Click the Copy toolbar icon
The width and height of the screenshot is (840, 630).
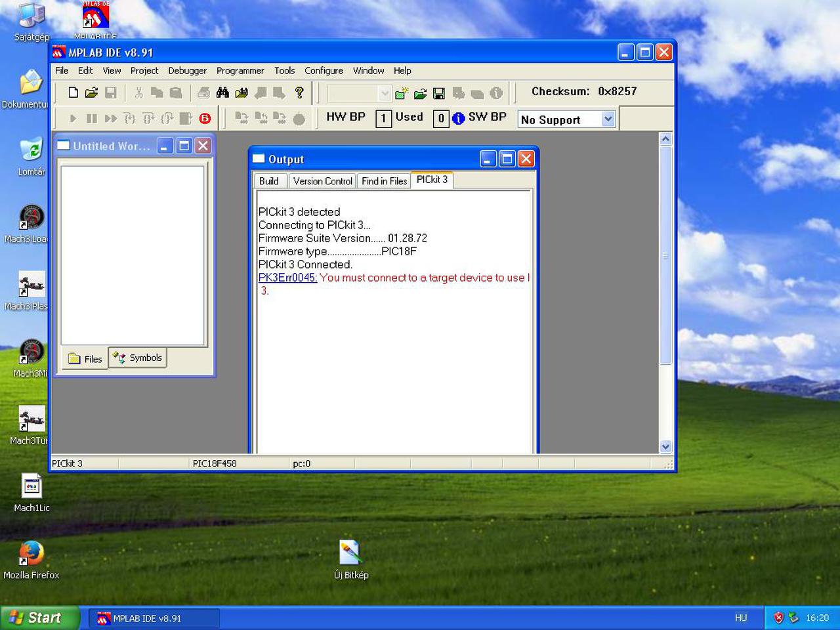point(157,93)
